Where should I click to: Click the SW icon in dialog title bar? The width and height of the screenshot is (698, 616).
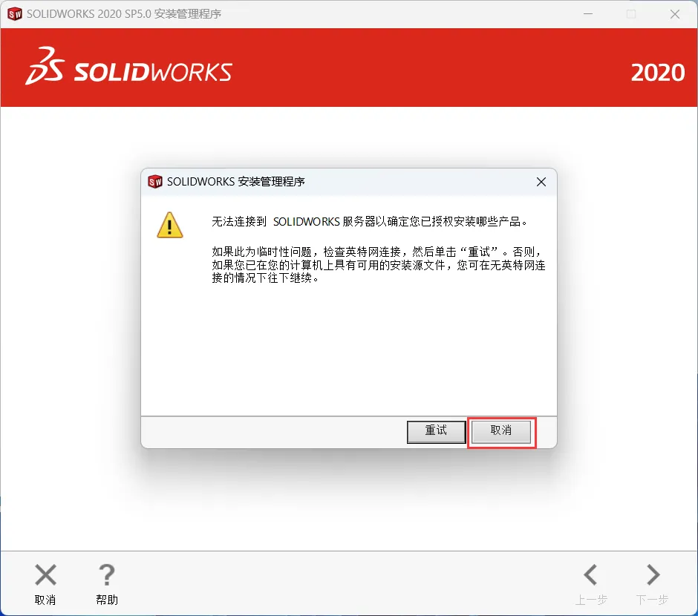[x=155, y=182]
